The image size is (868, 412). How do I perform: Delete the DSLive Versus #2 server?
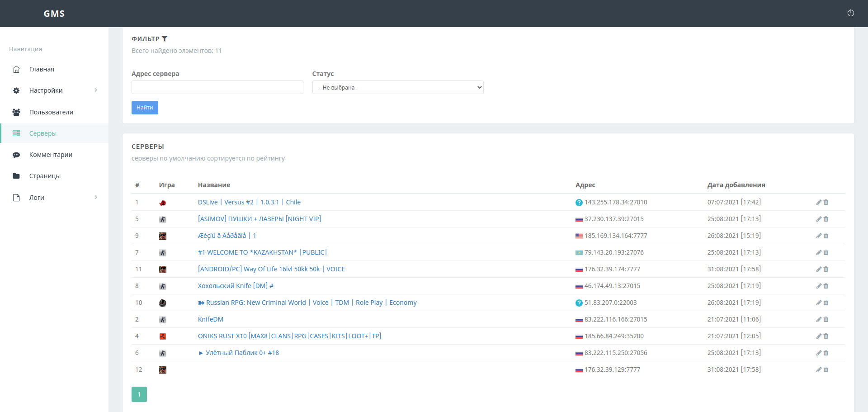click(826, 202)
